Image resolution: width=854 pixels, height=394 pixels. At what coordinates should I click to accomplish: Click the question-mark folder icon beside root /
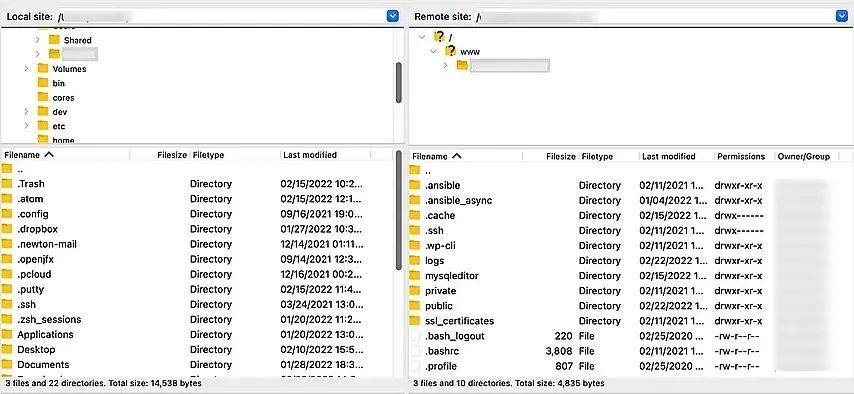pos(439,37)
